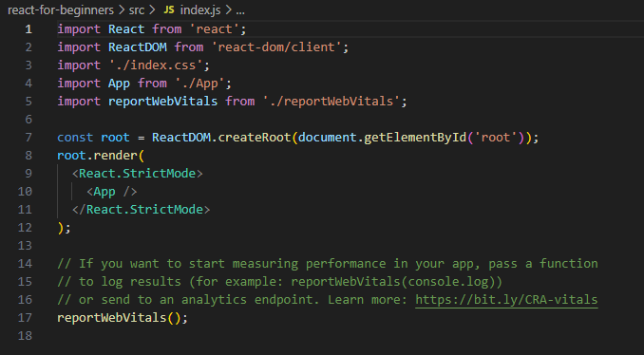Click getElementById on line 7
This screenshot has width=644, height=355.
coord(415,137)
